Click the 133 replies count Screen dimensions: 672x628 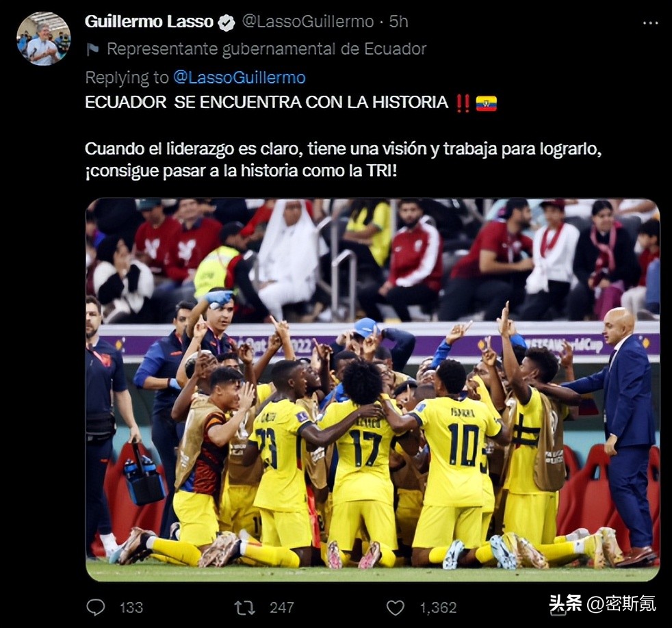click(x=131, y=607)
